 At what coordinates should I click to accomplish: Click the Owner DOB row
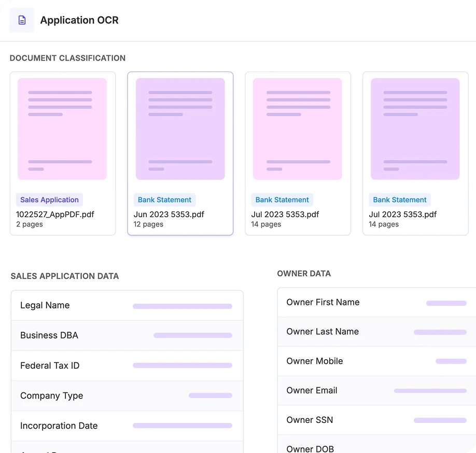[x=377, y=444]
